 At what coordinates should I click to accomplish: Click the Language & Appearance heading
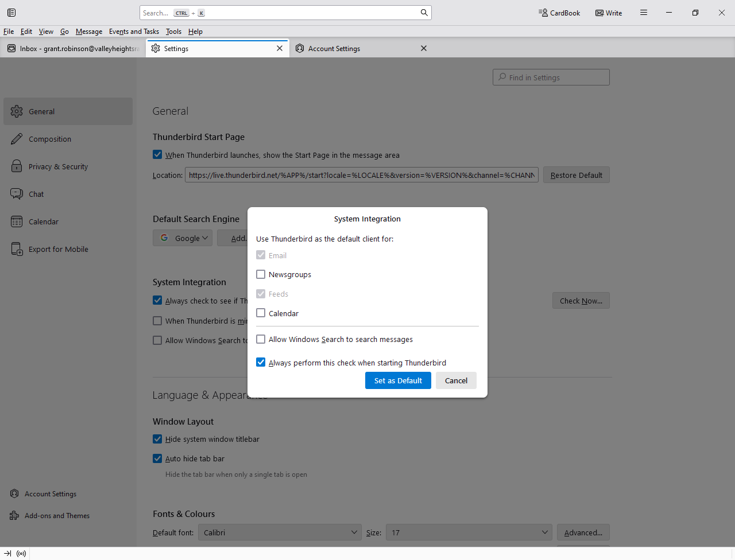coord(210,395)
